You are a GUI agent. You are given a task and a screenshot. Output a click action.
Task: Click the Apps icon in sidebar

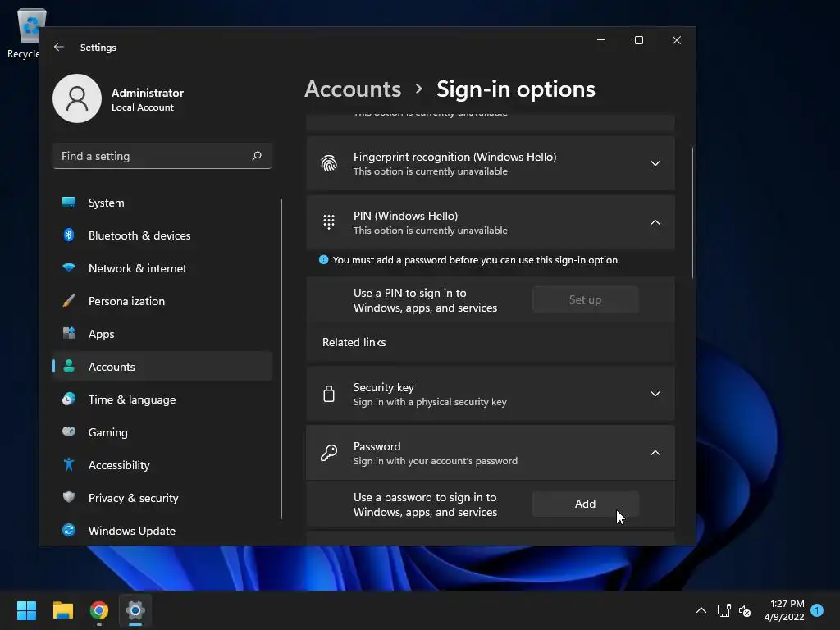pyautogui.click(x=69, y=333)
